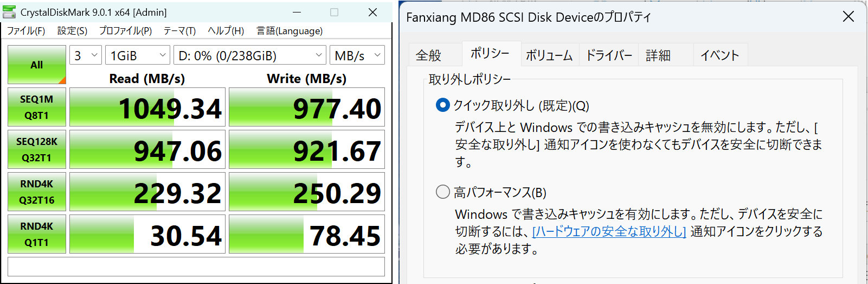Open the MB/s unit dropdown
The height and width of the screenshot is (284, 868).
coord(357,55)
